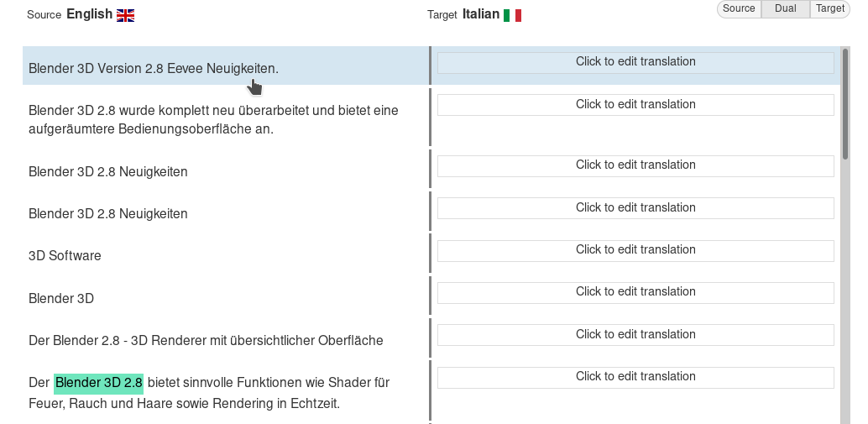868x424 pixels.
Task: Switch to Dual view mode
Action: point(786,8)
